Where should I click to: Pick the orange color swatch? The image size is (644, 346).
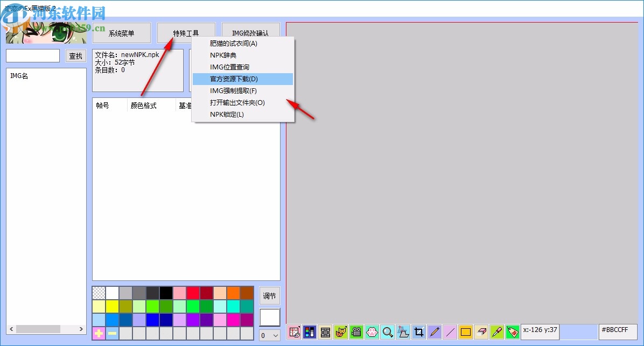pyautogui.click(x=233, y=293)
